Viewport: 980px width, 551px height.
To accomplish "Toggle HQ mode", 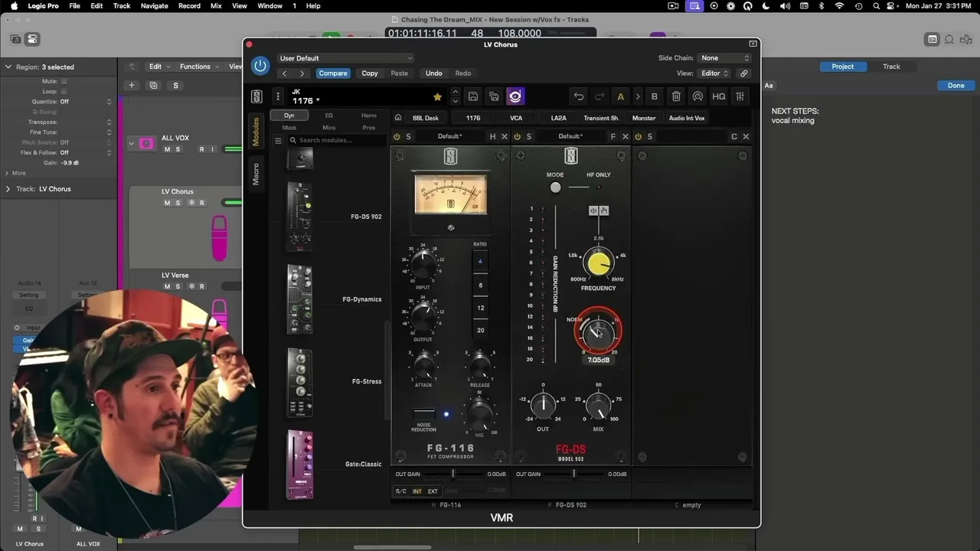I will click(719, 96).
